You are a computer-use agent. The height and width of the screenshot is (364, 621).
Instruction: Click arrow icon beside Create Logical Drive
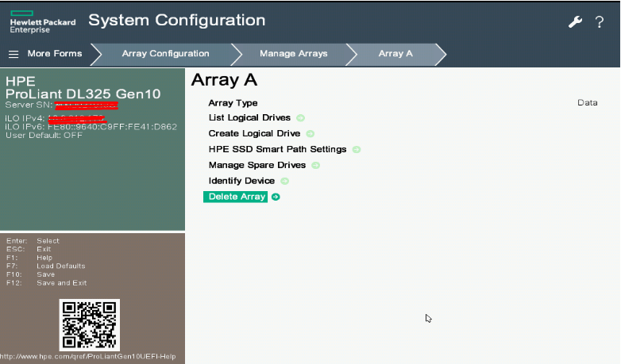click(x=310, y=134)
